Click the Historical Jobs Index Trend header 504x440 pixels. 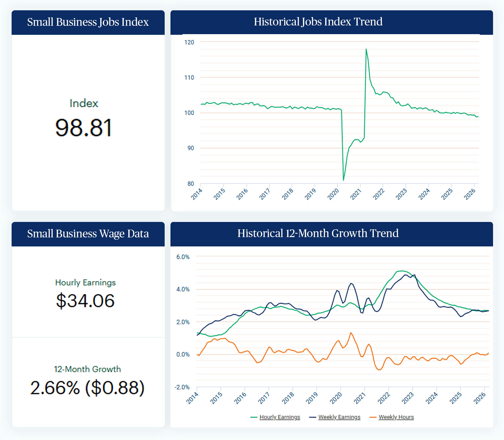tap(318, 22)
